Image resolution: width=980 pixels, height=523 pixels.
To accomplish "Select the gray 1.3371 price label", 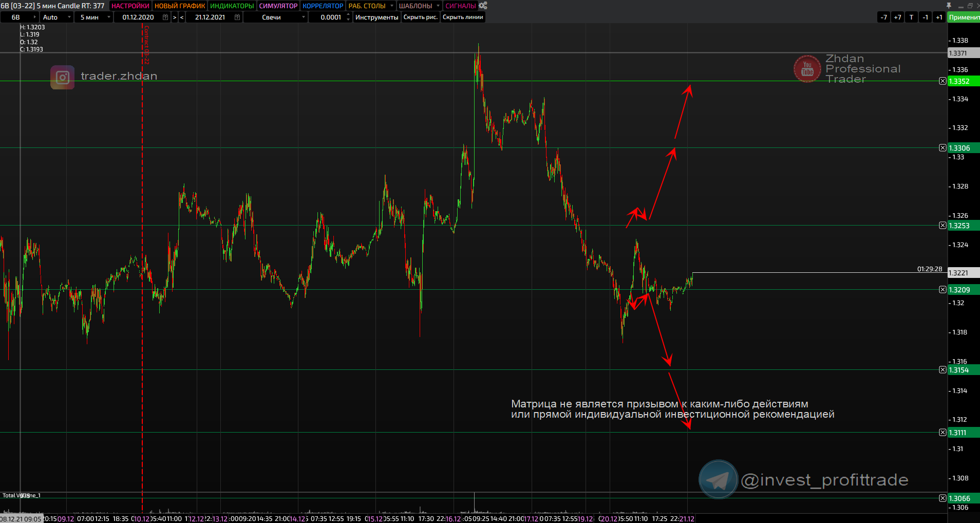I will (x=964, y=53).
